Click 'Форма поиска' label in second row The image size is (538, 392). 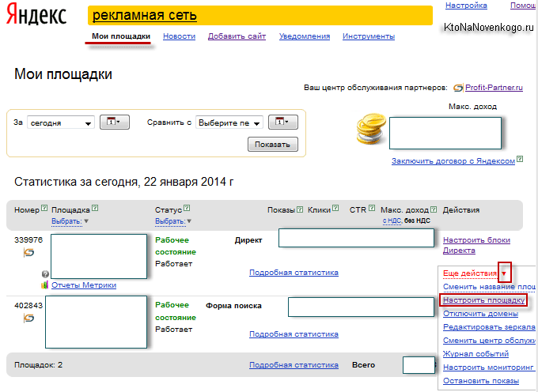click(x=233, y=306)
